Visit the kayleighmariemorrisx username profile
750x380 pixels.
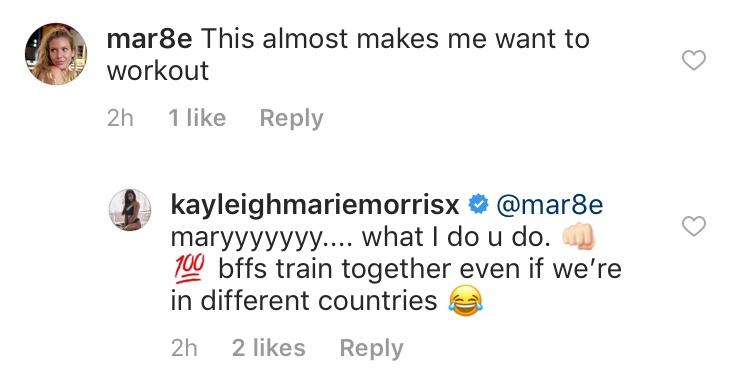pyautogui.click(x=315, y=205)
